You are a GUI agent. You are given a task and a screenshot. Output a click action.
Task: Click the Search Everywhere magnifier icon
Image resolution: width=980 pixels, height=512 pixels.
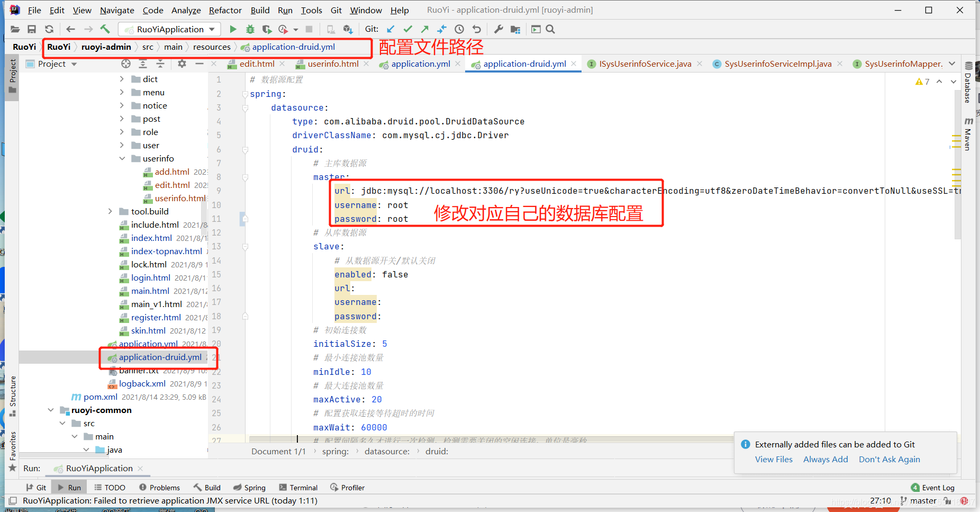[x=550, y=29]
